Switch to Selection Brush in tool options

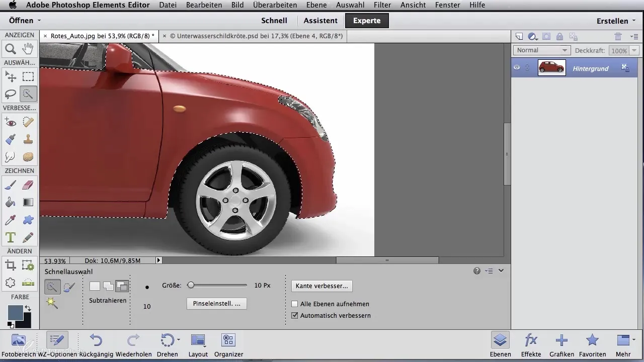point(69,287)
